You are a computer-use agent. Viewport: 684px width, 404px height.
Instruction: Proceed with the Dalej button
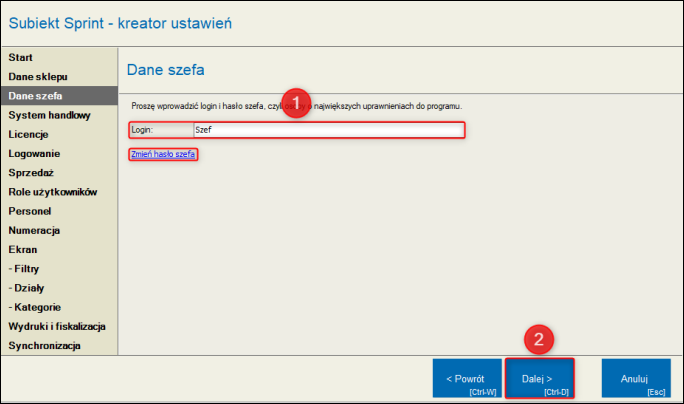pos(540,378)
